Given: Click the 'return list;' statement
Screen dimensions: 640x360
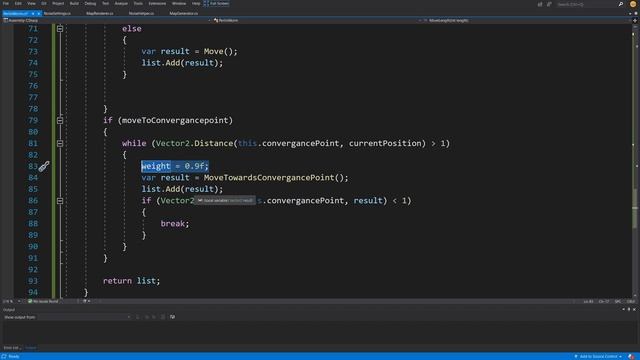Looking at the screenshot, I should pos(131,281).
